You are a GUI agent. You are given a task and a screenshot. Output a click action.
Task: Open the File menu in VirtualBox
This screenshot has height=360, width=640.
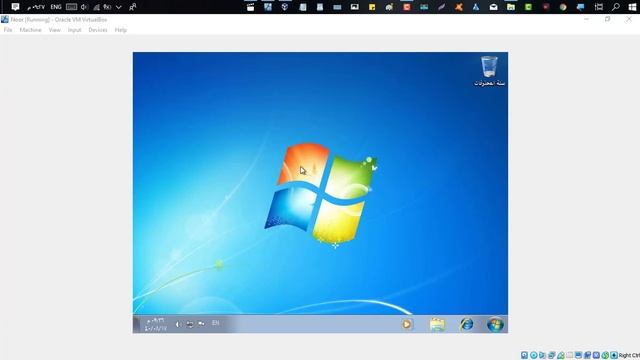coord(8,30)
